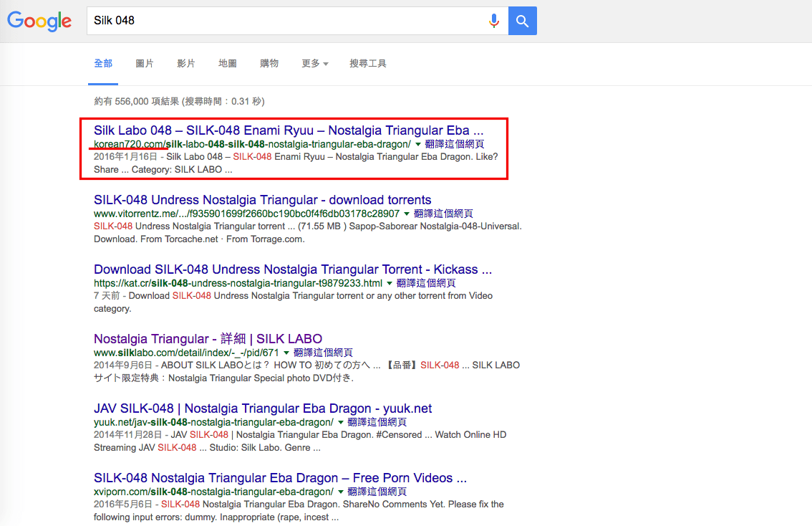The height and width of the screenshot is (526, 812).
Task: Switch to the 影片 tab
Action: [x=186, y=63]
